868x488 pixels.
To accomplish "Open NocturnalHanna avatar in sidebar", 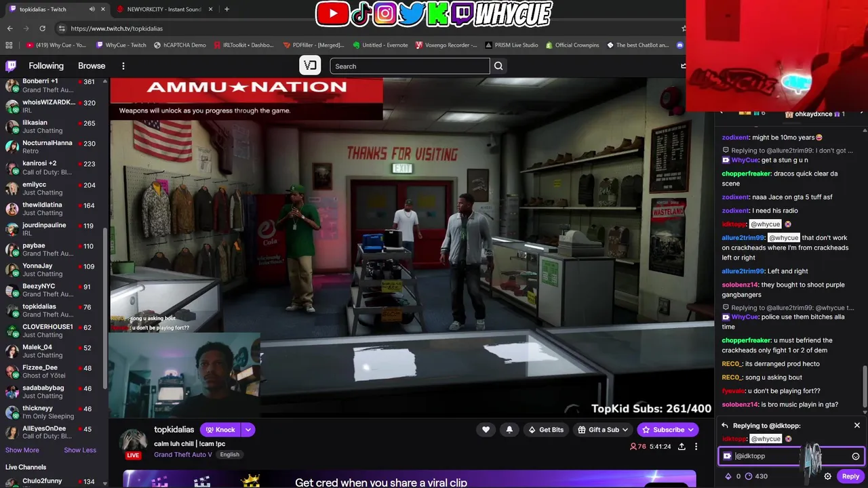I will point(12,147).
